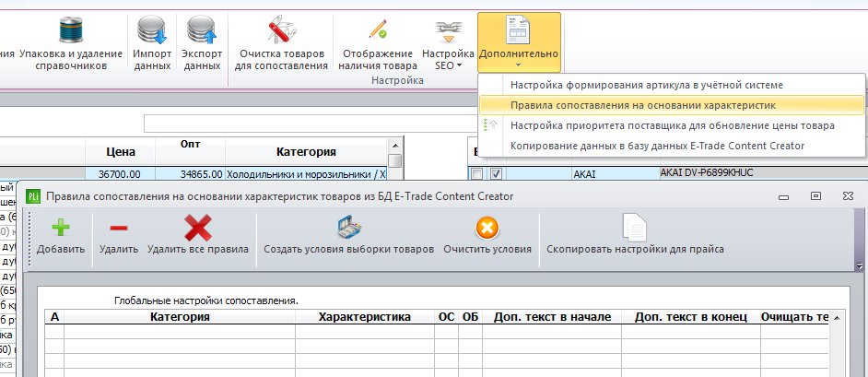Click red minus Удалить button
Screen dimensions: 868x377
point(119,235)
